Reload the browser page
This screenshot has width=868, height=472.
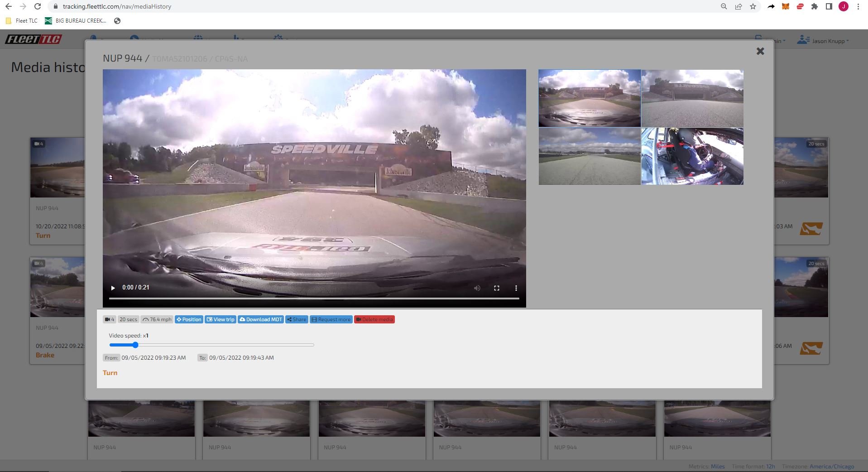click(x=38, y=6)
